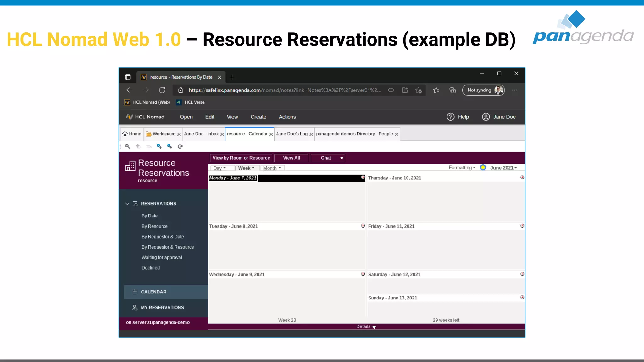Screen dimensions: 644x362
Task: Expand the Details panel at the bottom
Action: (366, 327)
